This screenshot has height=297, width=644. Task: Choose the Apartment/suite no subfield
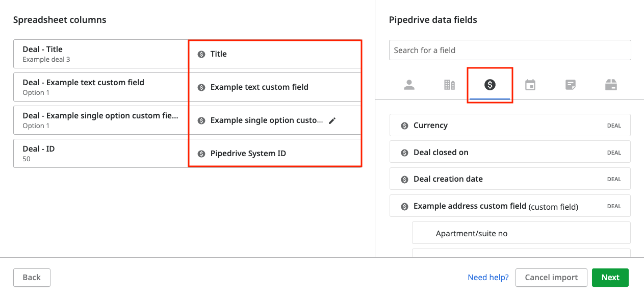(521, 233)
